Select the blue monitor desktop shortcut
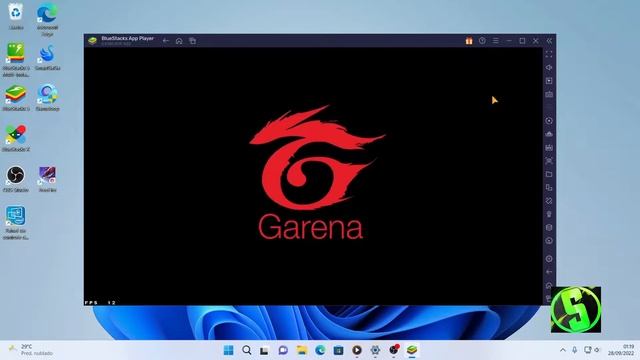This screenshot has width=640, height=360. (16, 222)
